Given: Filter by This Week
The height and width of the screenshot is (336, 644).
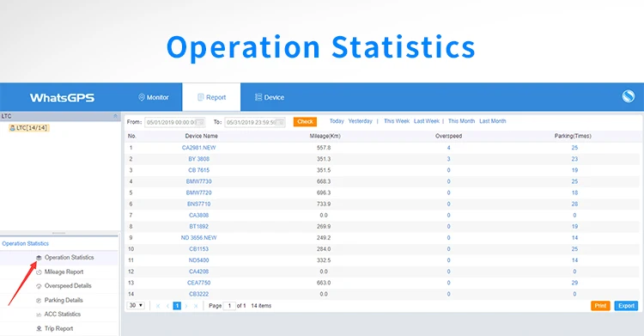Looking at the screenshot, I should [x=397, y=121].
